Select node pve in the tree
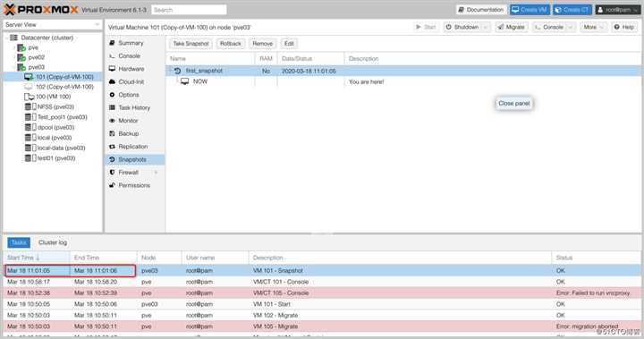 [x=33, y=47]
